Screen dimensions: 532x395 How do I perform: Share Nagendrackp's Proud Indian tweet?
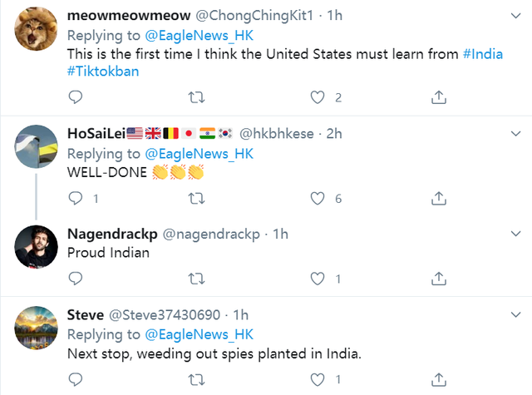438,279
